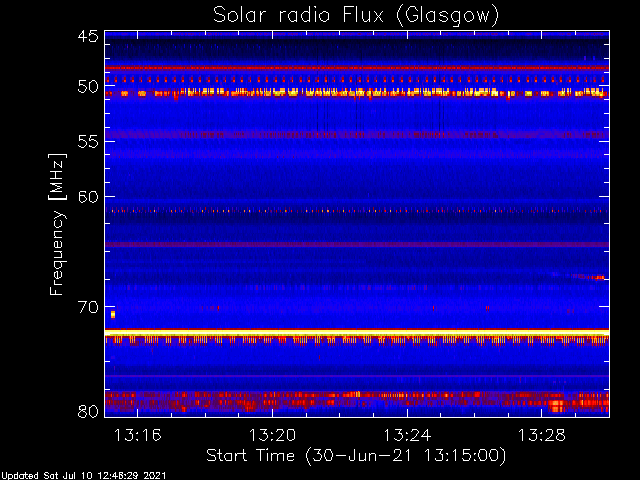Click the '13:28' time tick label

click(x=542, y=435)
